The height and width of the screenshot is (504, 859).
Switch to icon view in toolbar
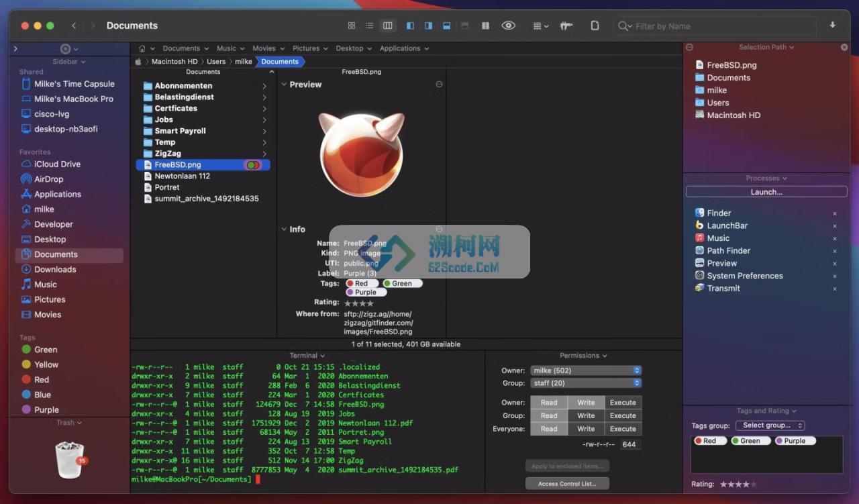351,26
